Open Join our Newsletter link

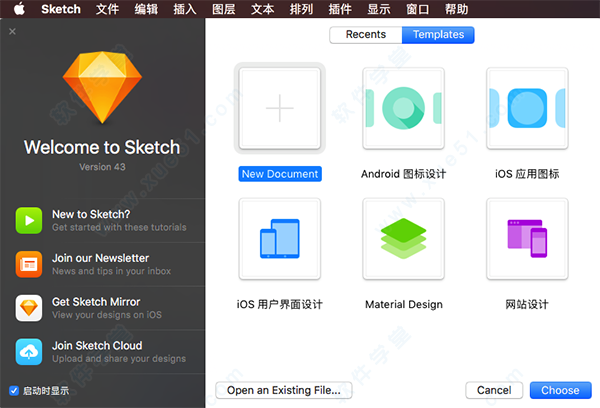100,258
